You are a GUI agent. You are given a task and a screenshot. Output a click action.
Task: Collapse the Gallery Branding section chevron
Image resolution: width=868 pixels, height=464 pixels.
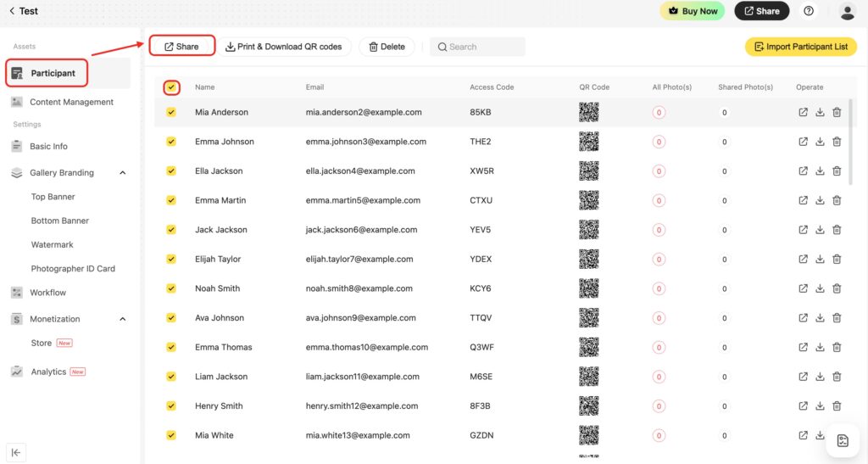point(122,173)
